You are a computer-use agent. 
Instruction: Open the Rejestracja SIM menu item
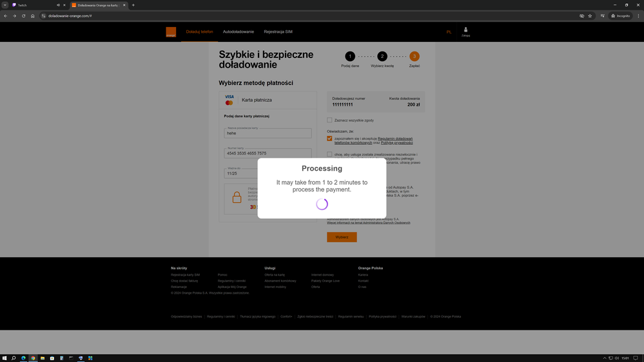coord(278,32)
